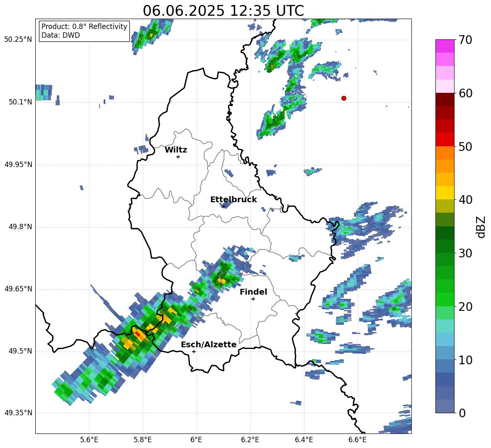Click the 50 dBZ colorbar tick label

pos(465,146)
